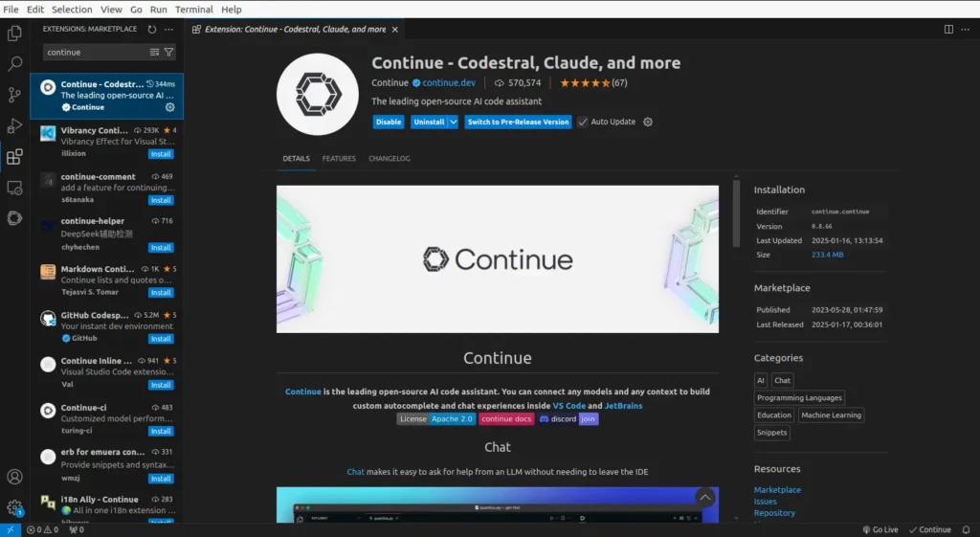Screen dimensions: 980x537
Task: Open the Run menu
Action: [158, 10]
